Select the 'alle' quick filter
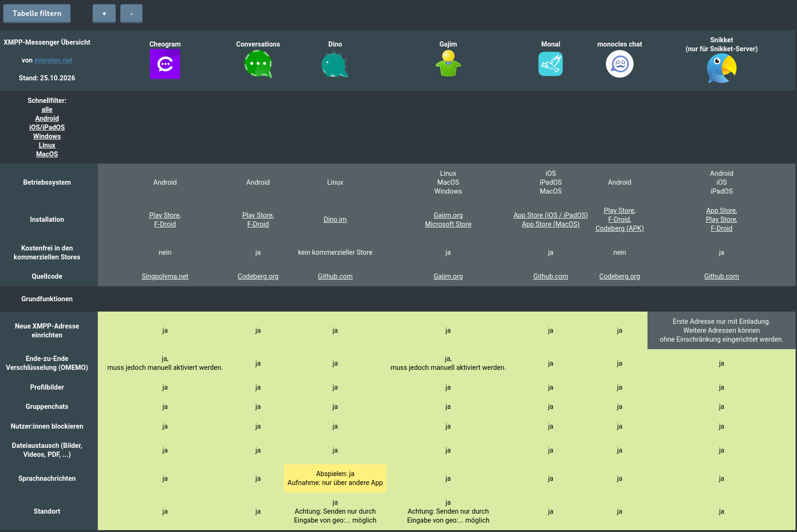This screenshot has height=532, width=797. point(47,110)
